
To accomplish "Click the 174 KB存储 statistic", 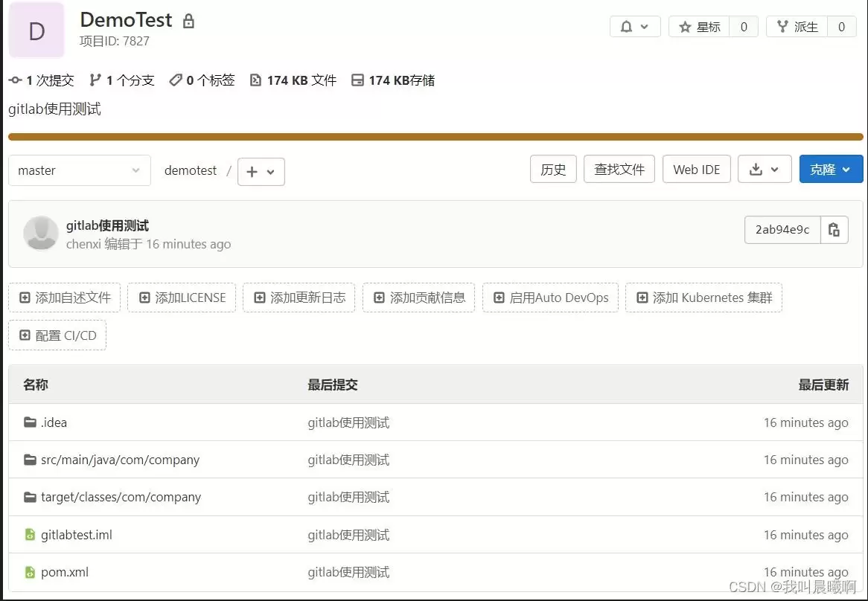I will coord(393,80).
